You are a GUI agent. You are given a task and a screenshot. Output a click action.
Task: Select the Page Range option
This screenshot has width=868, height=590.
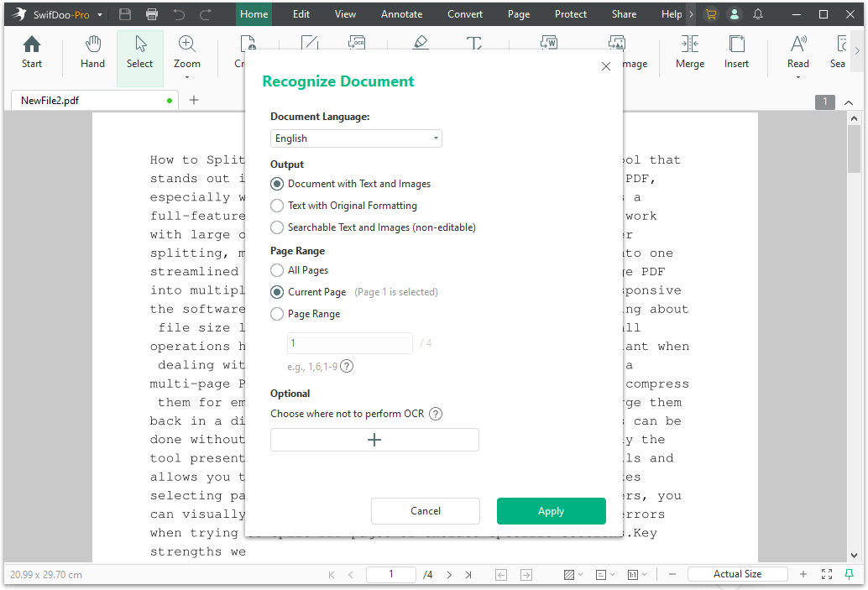277,316
